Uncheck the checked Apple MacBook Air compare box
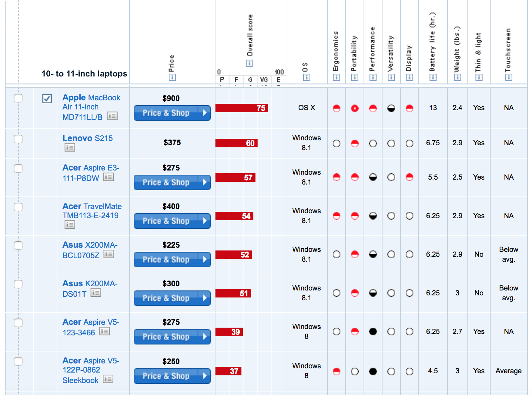 click(x=47, y=99)
